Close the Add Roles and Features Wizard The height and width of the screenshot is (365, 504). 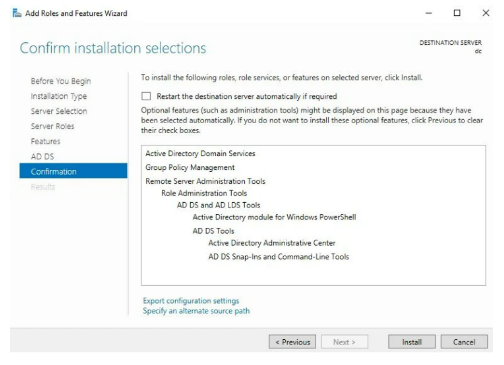pyautogui.click(x=486, y=13)
